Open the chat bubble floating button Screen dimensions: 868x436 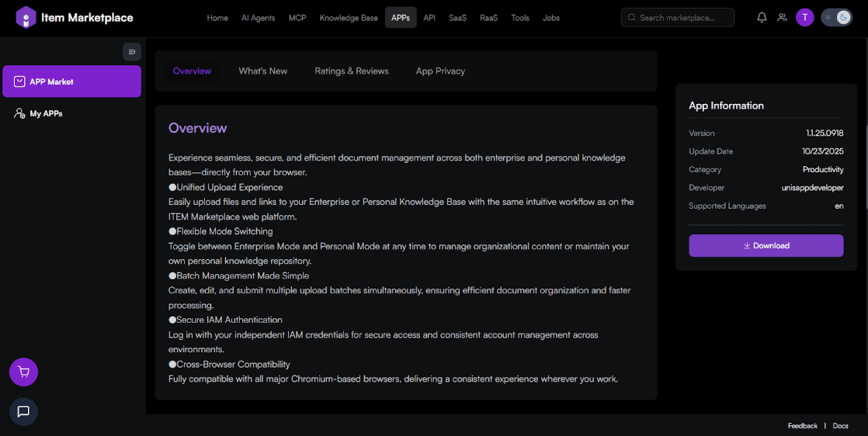pyautogui.click(x=23, y=411)
